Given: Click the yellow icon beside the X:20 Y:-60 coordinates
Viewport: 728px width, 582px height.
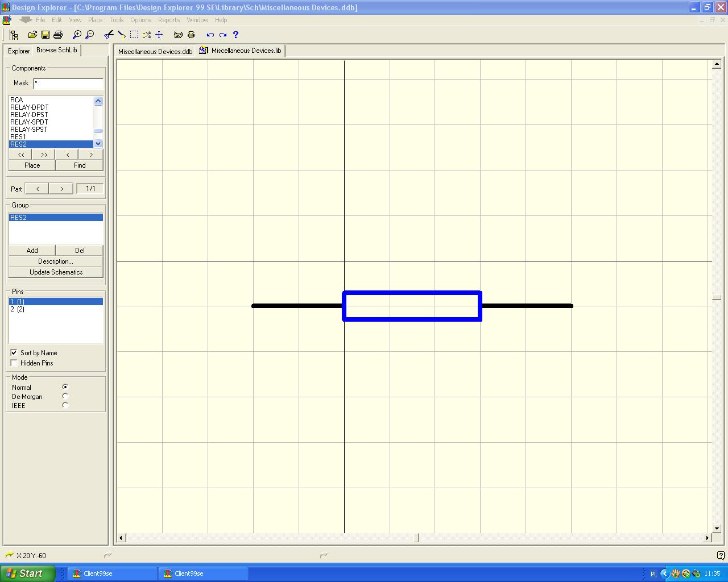Looking at the screenshot, I should click(9, 555).
